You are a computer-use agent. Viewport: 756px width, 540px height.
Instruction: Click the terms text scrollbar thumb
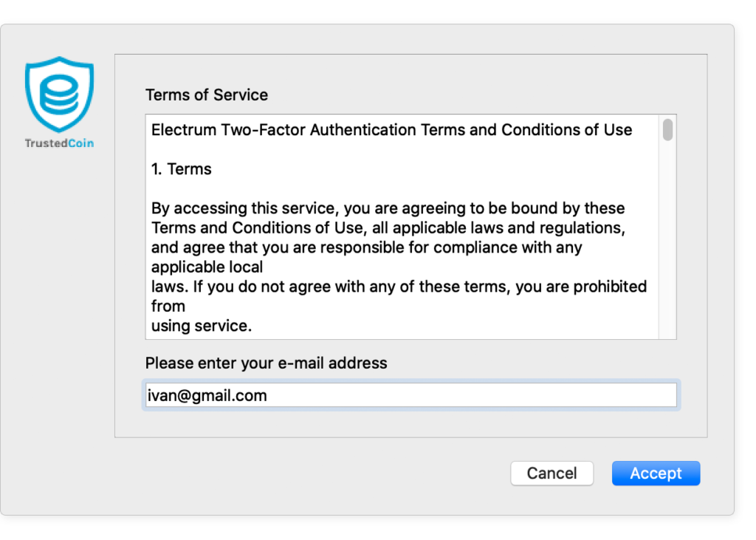(667, 130)
